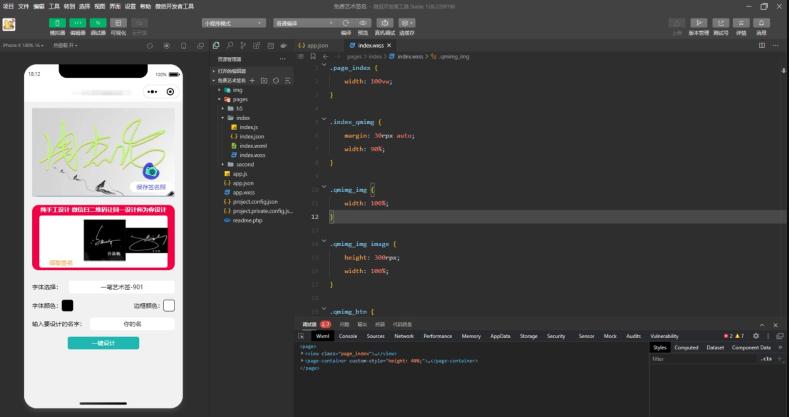Toggle the green Editor toolbar button
The image size is (789, 417).
click(x=78, y=22)
